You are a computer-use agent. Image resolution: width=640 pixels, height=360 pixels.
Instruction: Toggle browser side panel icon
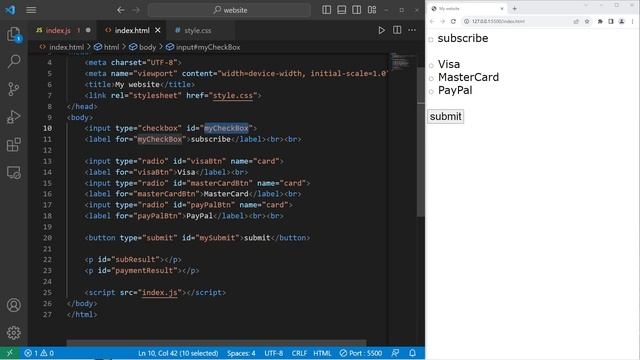(611, 21)
